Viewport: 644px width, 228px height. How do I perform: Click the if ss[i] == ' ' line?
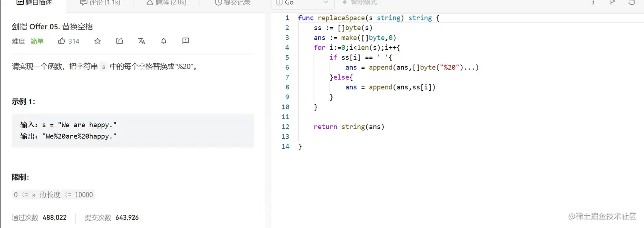pos(360,57)
